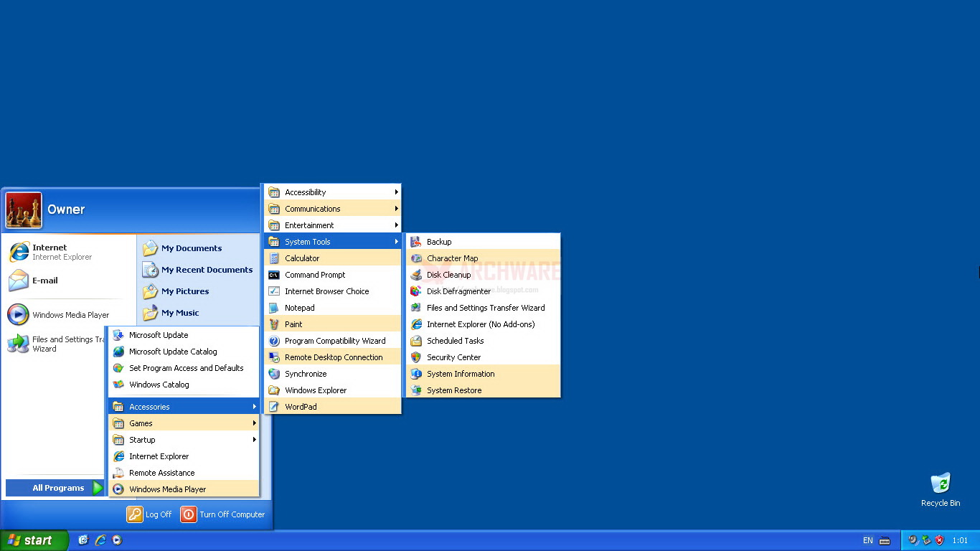Launch Internet Explorer (No Add-ons) icon
This screenshot has height=551, width=980.
click(x=416, y=324)
